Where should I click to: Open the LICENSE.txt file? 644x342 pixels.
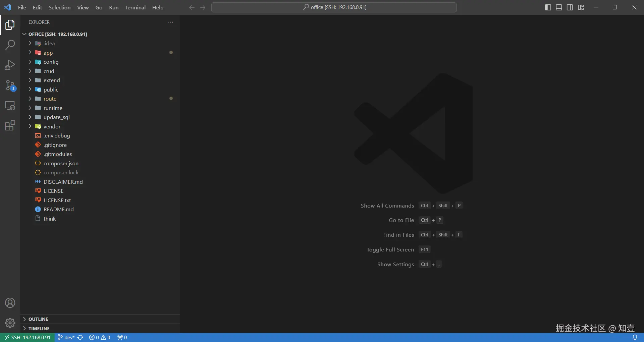(100, 200)
